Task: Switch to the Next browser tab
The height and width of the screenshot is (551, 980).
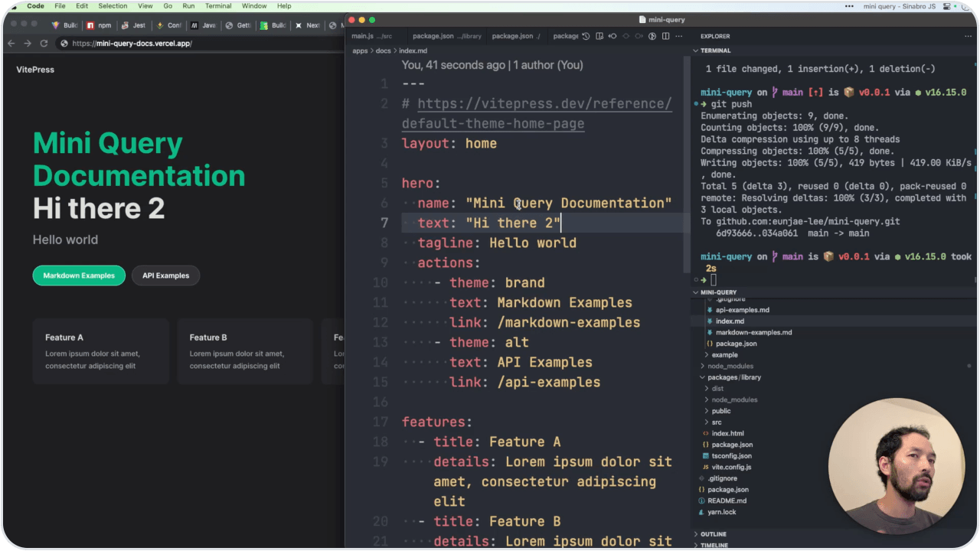Action: click(x=307, y=25)
